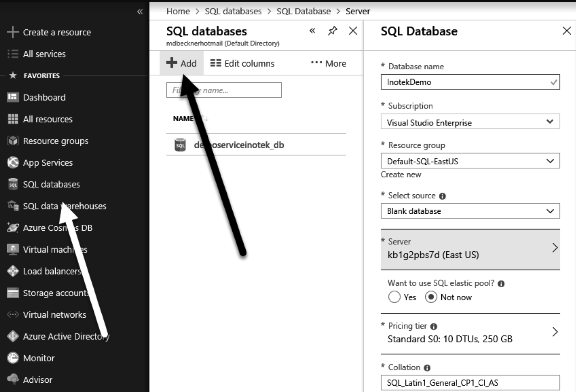Click the All resources grid icon
576x392 pixels.
tap(13, 119)
